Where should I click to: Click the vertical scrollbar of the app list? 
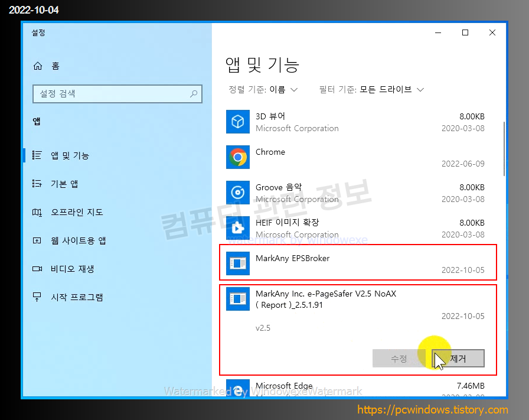[504, 148]
